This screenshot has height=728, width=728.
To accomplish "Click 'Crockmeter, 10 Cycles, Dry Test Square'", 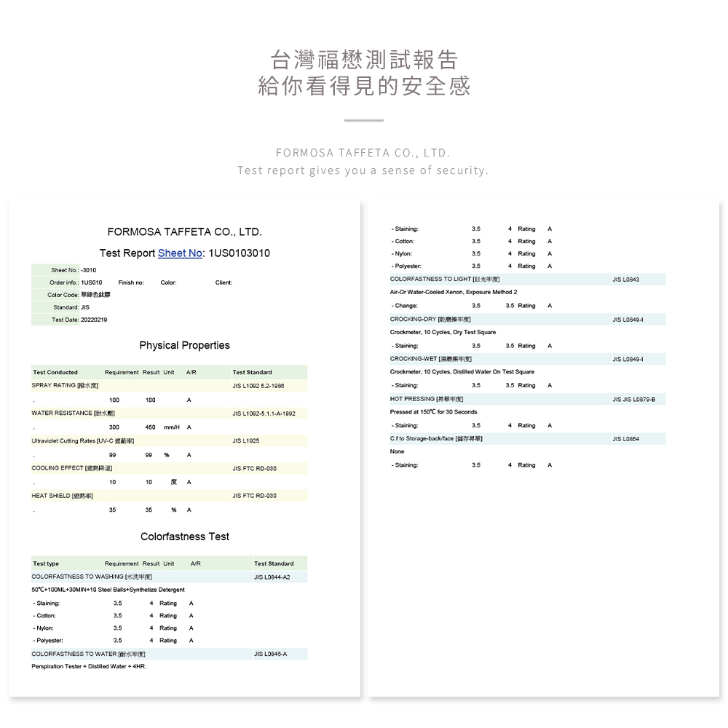I will pyautogui.click(x=443, y=332).
